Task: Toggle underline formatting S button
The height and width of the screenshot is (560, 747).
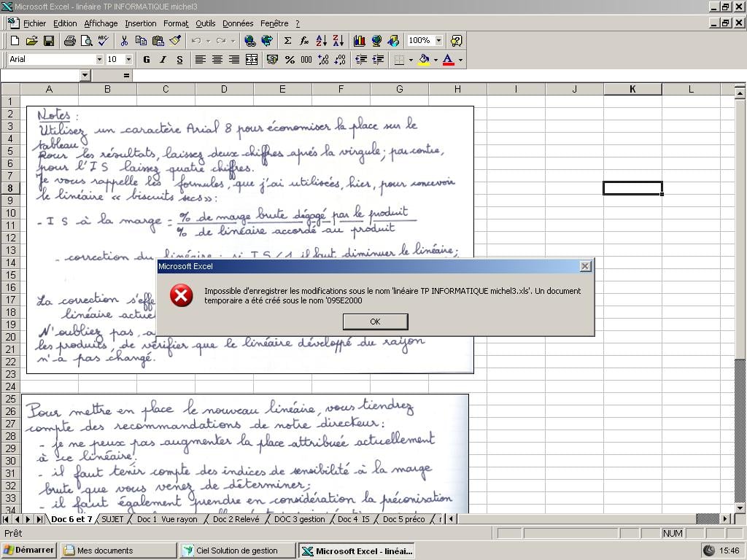Action: coord(179,60)
